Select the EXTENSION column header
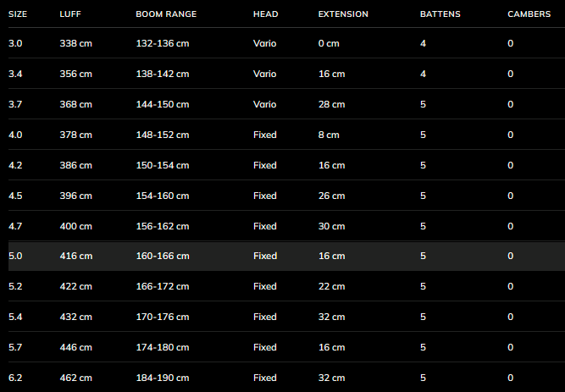Screen dimensions: 565x392 (x=344, y=14)
